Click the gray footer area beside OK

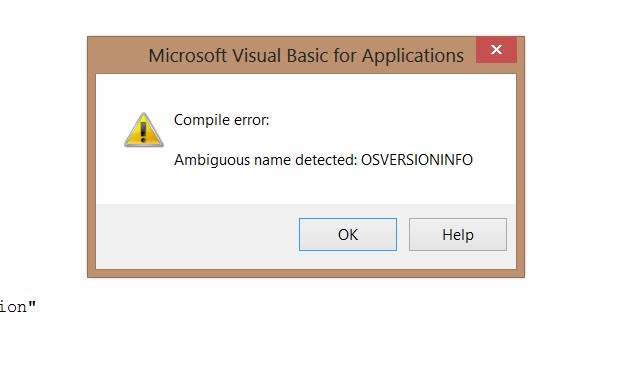pyautogui.click(x=198, y=236)
